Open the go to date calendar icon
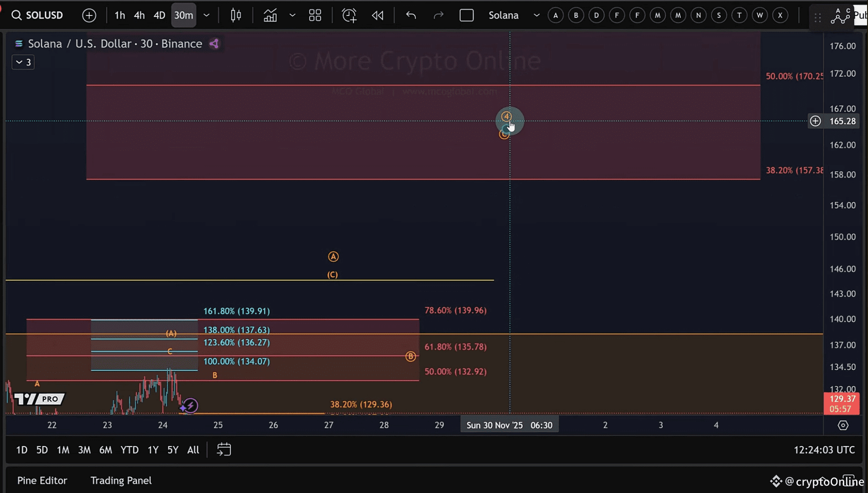 point(223,450)
